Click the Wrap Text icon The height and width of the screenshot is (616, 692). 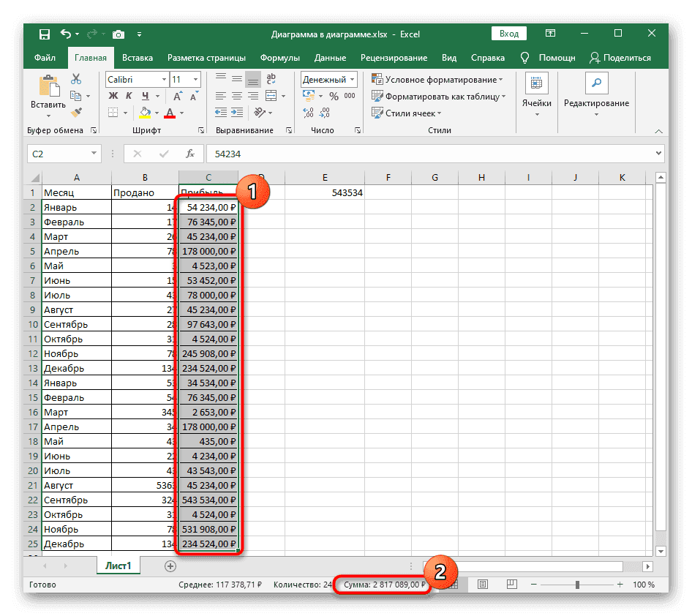point(271,79)
